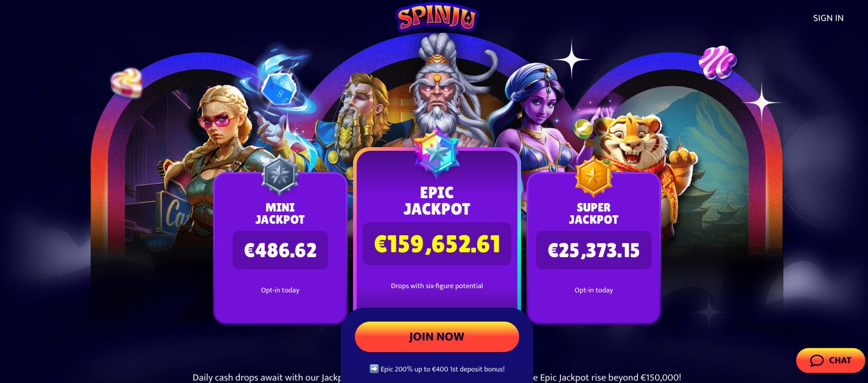Click Opt-in today on Mini Jackpot

pos(280,290)
